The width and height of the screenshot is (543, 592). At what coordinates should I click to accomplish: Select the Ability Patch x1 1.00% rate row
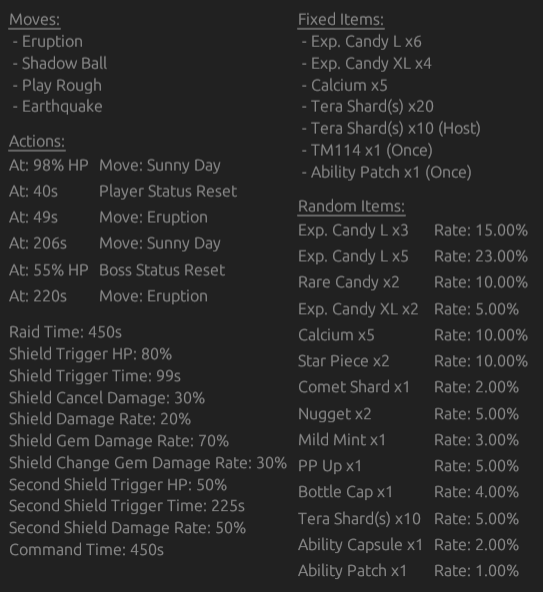(408, 571)
